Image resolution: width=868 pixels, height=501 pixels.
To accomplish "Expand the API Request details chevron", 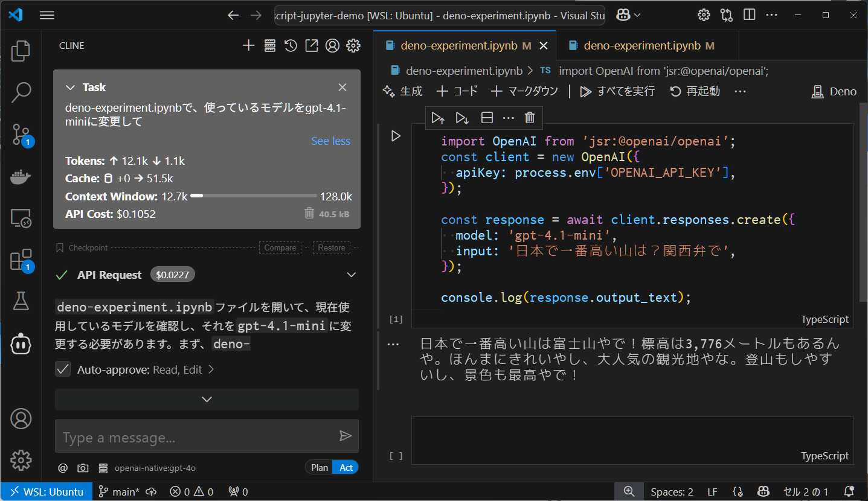I will 351,275.
